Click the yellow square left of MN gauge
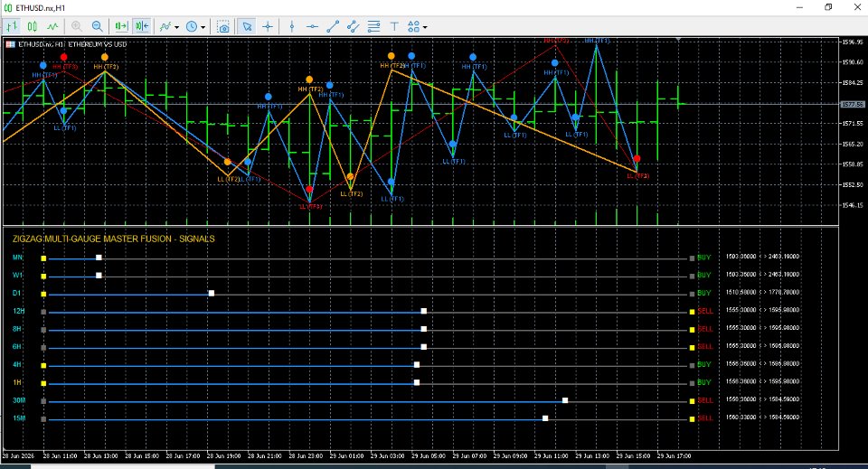The width and height of the screenshot is (868, 469). click(x=43, y=258)
